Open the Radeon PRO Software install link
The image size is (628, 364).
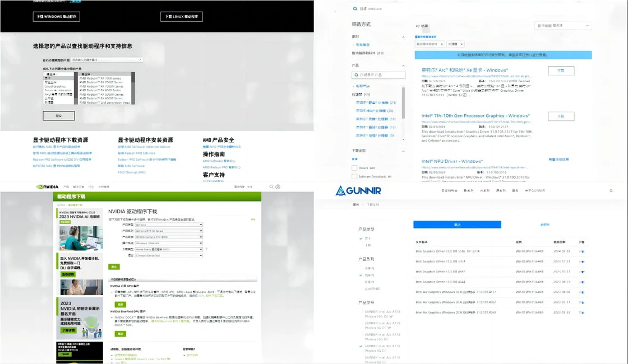coord(136,153)
